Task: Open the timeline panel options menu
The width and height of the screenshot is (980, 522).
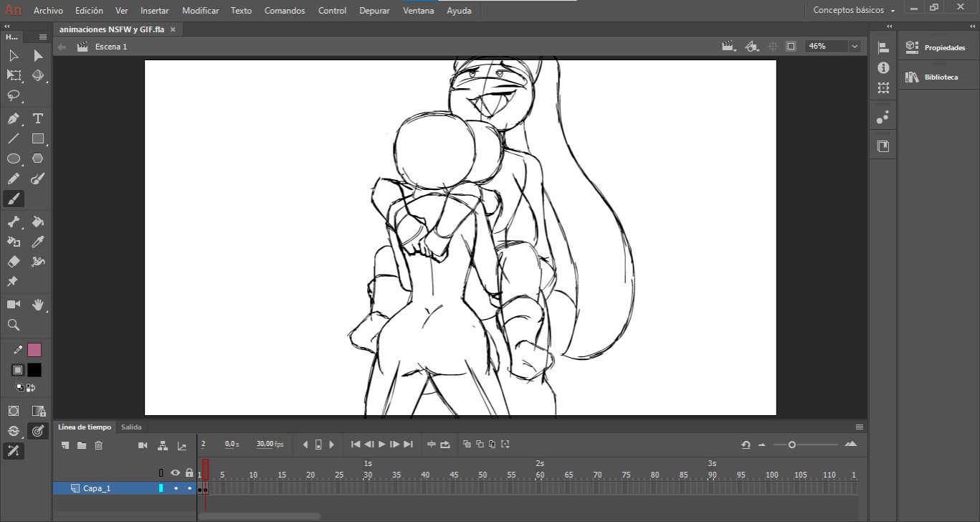Action: pyautogui.click(x=859, y=427)
